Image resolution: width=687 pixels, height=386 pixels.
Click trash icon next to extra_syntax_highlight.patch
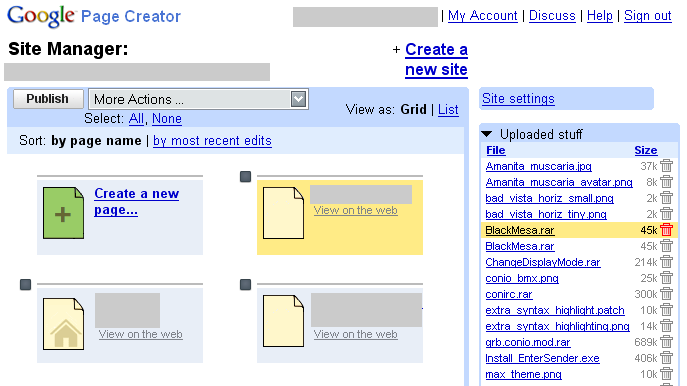tap(666, 310)
